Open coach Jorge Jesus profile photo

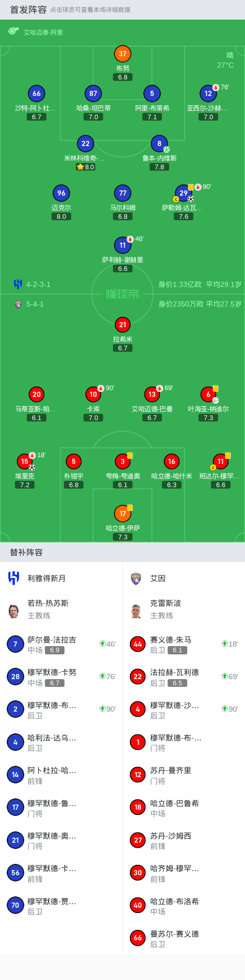click(x=14, y=611)
